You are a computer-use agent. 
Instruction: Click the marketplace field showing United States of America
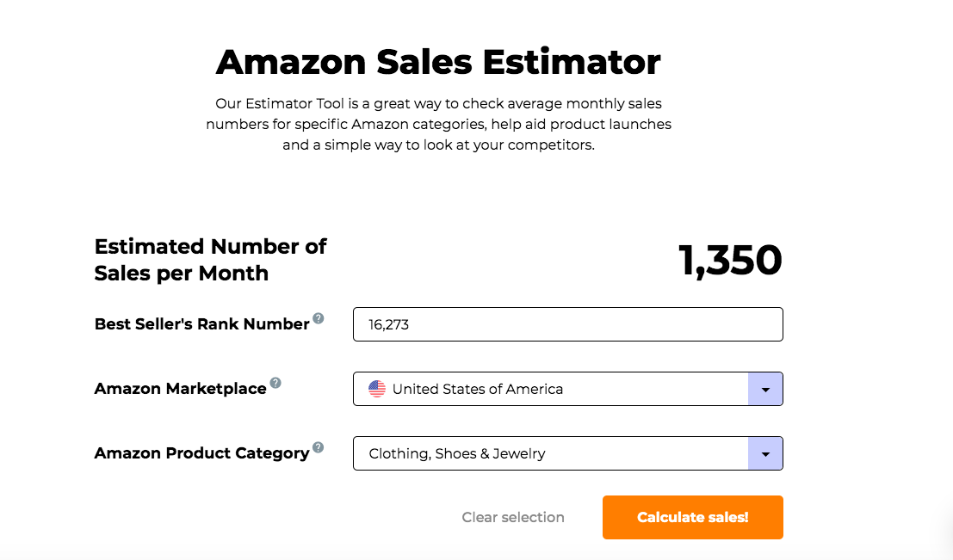pos(568,389)
